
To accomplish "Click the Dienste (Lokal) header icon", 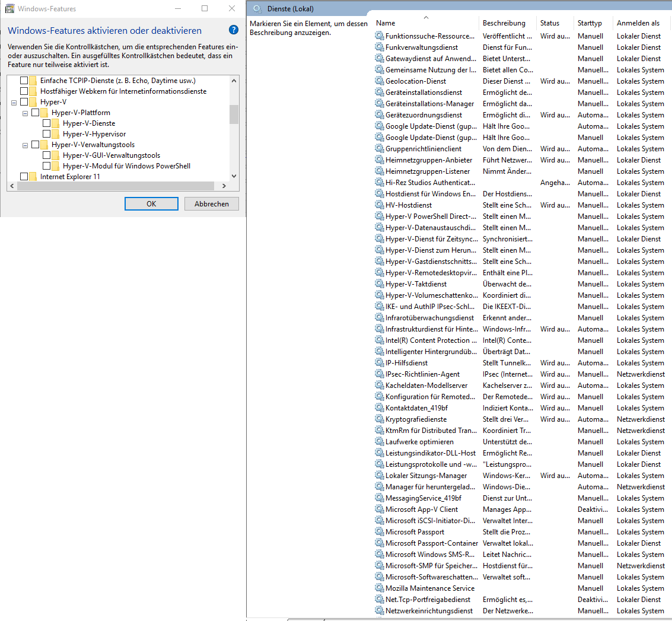I will (257, 8).
